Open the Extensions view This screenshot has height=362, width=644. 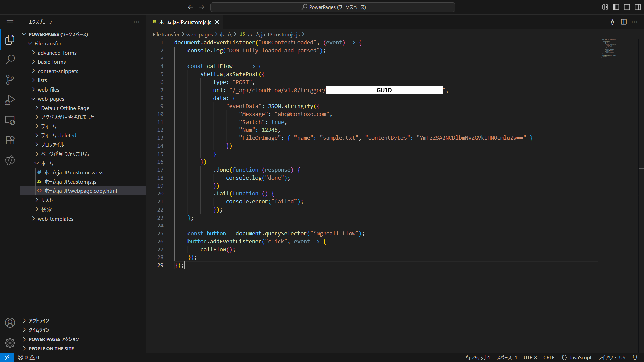[10, 140]
